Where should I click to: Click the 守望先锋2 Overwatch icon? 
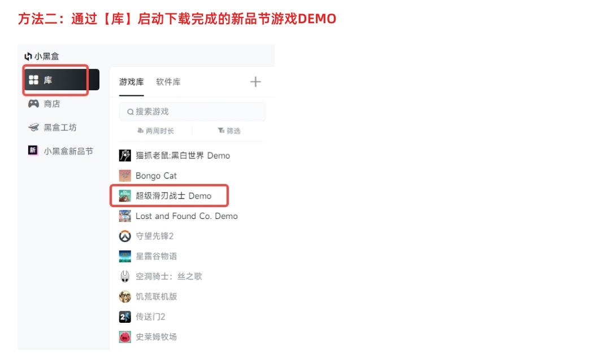pos(125,236)
